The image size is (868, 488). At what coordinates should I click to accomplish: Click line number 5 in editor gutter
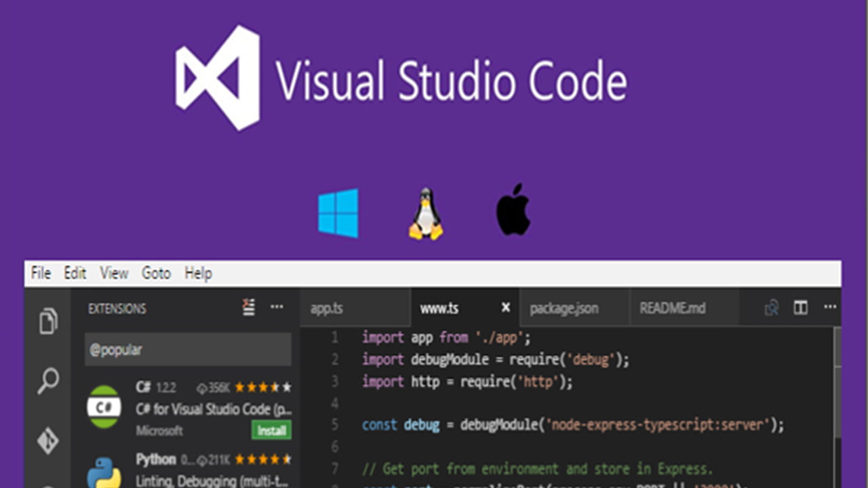click(x=334, y=425)
